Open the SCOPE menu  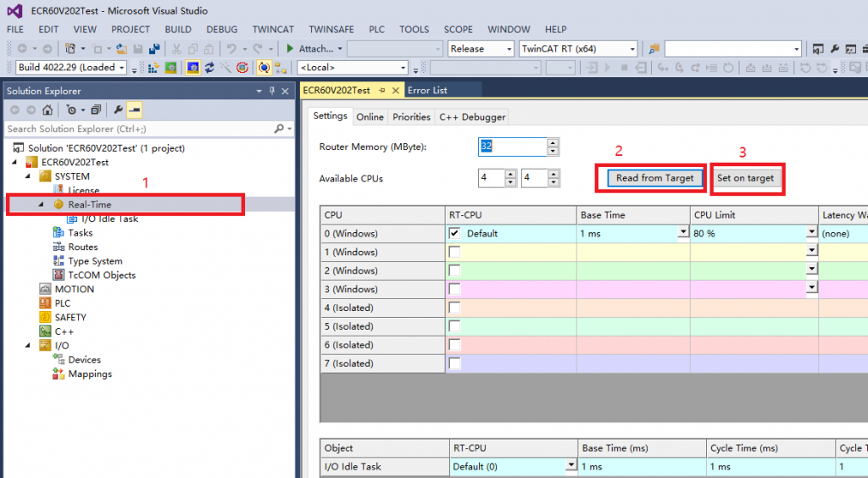[x=458, y=30]
